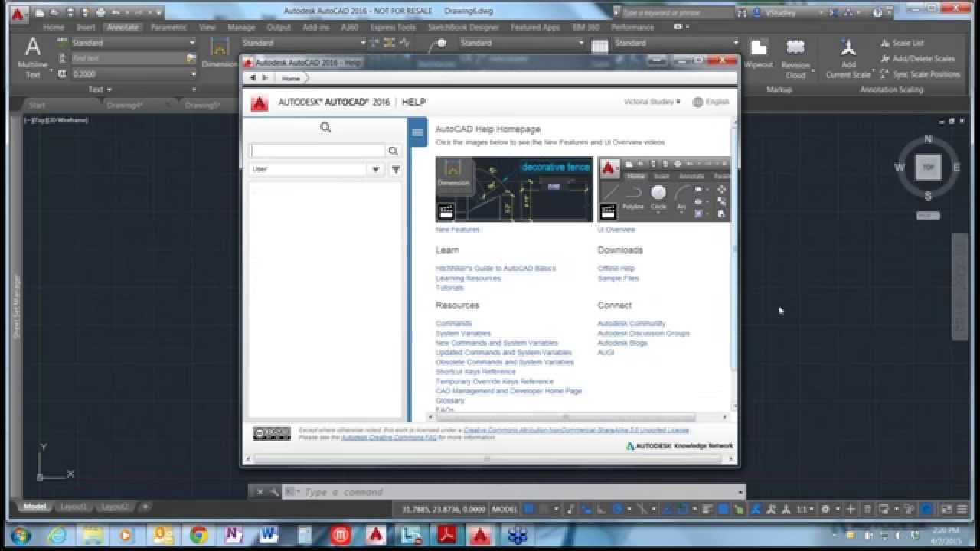Expand the text style Standard dropdown
This screenshot has height=551, width=980.
pyautogui.click(x=191, y=43)
